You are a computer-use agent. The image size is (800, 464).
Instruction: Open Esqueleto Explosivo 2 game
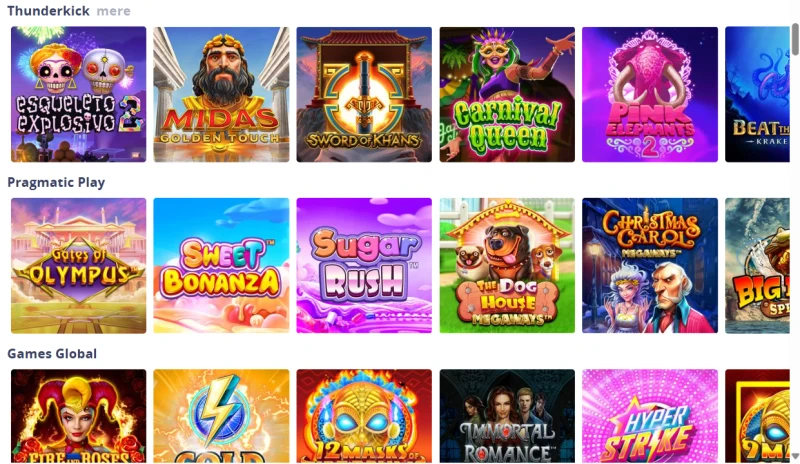point(79,94)
